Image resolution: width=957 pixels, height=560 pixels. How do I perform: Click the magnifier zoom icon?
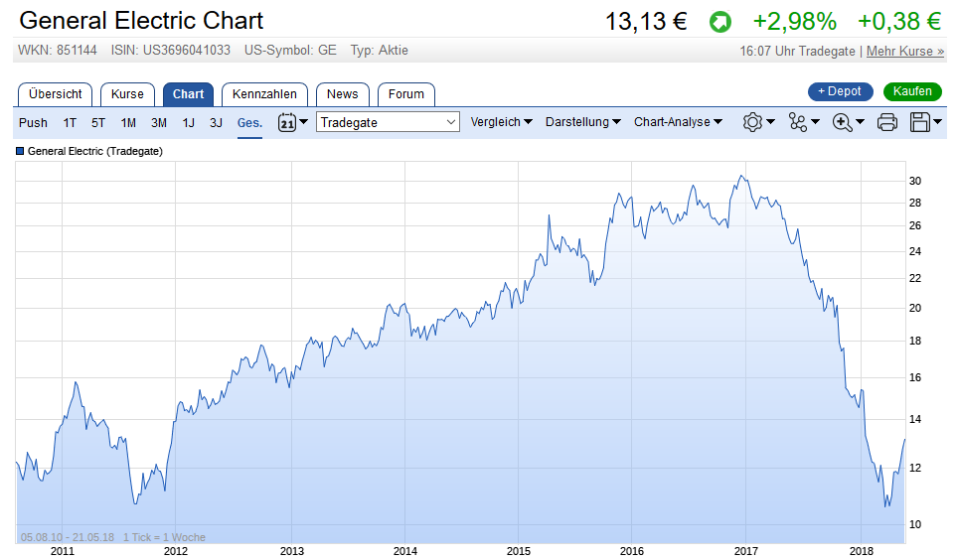point(843,122)
